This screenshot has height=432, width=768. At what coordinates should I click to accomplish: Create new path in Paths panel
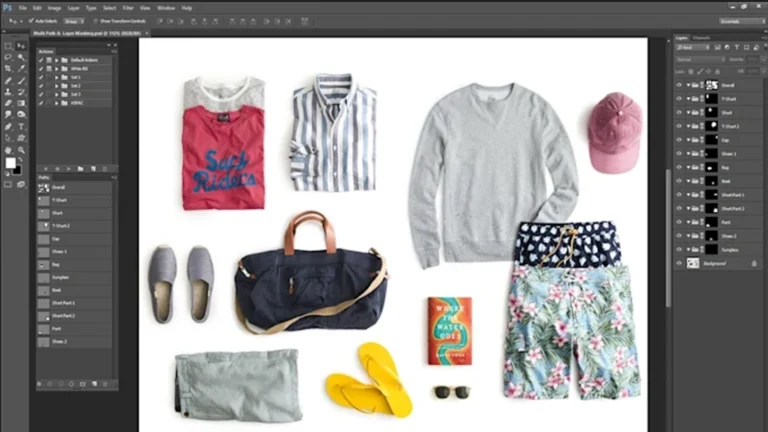tap(95, 384)
